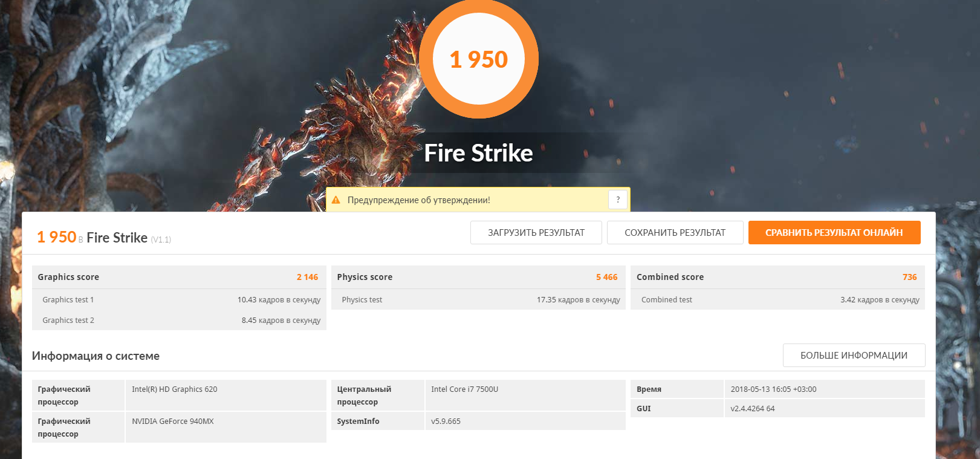This screenshot has width=980, height=459.
Task: Select the Graphics test 1 row label
Action: tap(68, 300)
